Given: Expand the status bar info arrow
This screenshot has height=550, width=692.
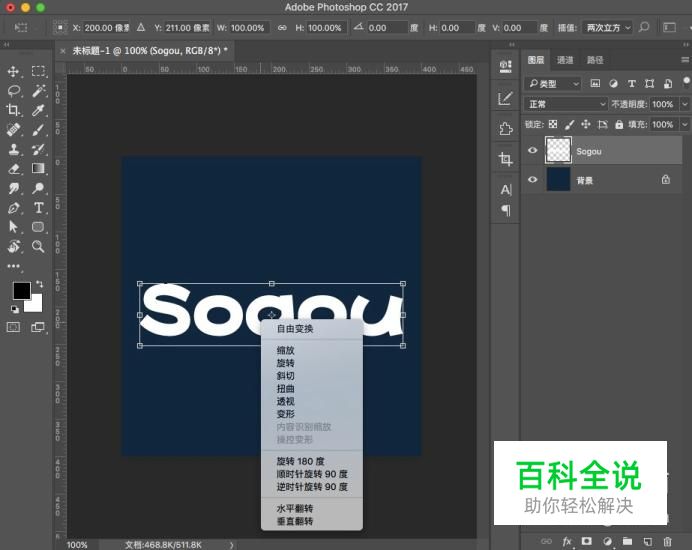Looking at the screenshot, I should coord(231,545).
